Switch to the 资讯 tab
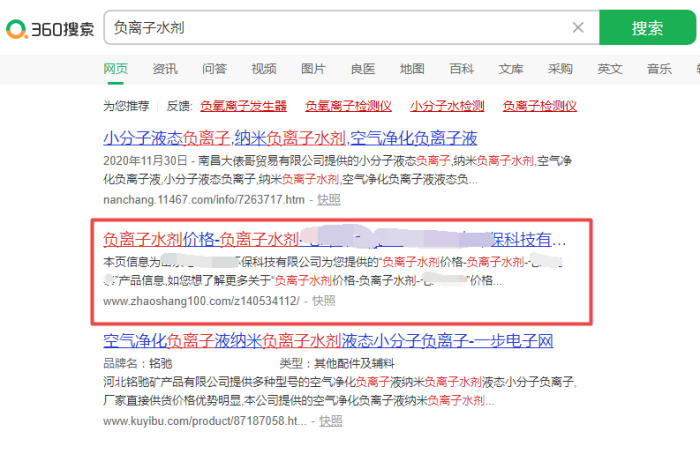The image size is (700, 454). tap(165, 69)
